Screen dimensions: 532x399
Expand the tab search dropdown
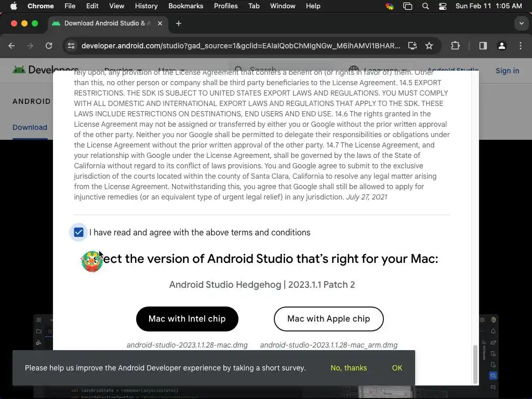(522, 23)
